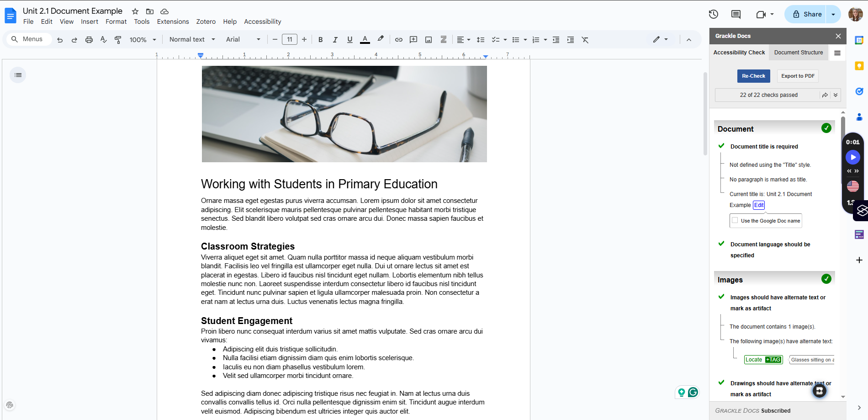Click the Share button
The width and height of the screenshot is (868, 420).
click(807, 14)
